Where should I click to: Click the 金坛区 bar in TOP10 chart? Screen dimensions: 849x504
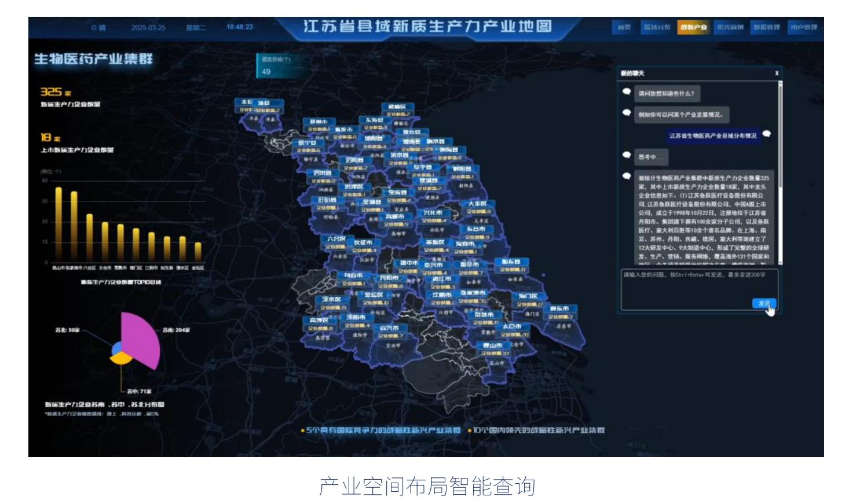[198, 252]
